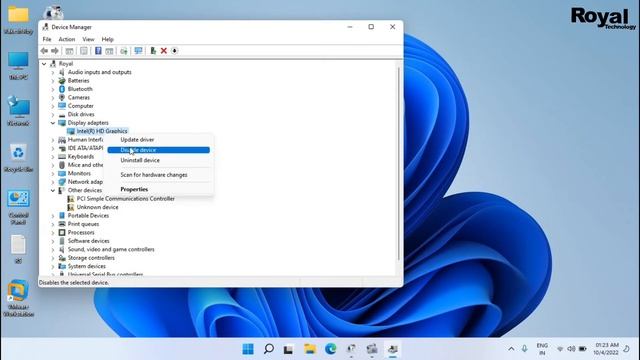Click the taskbar clock showing 01:23 AM

[x=607, y=349]
